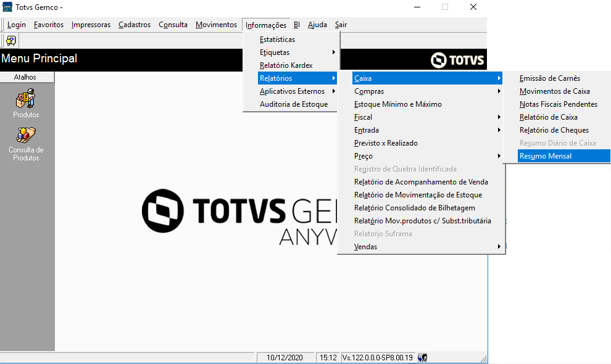Click the help chat toolbar icon
The image size is (611, 364).
point(11,41)
